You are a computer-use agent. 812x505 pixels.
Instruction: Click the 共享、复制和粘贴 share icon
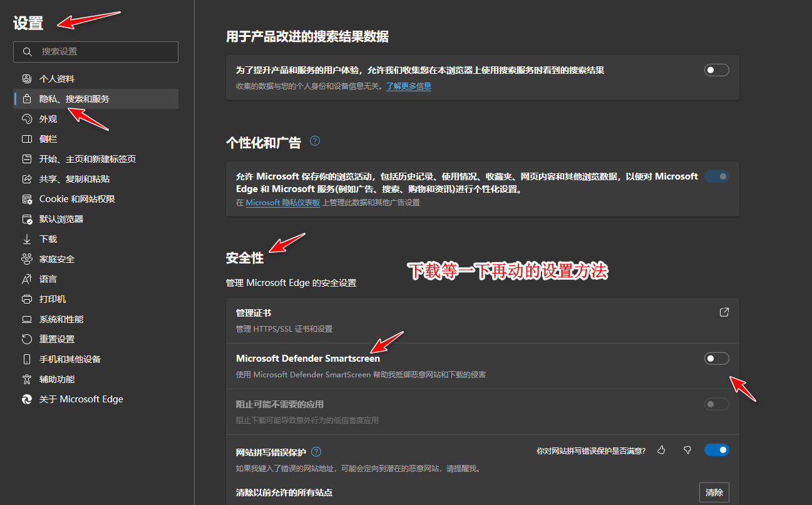pyautogui.click(x=26, y=179)
